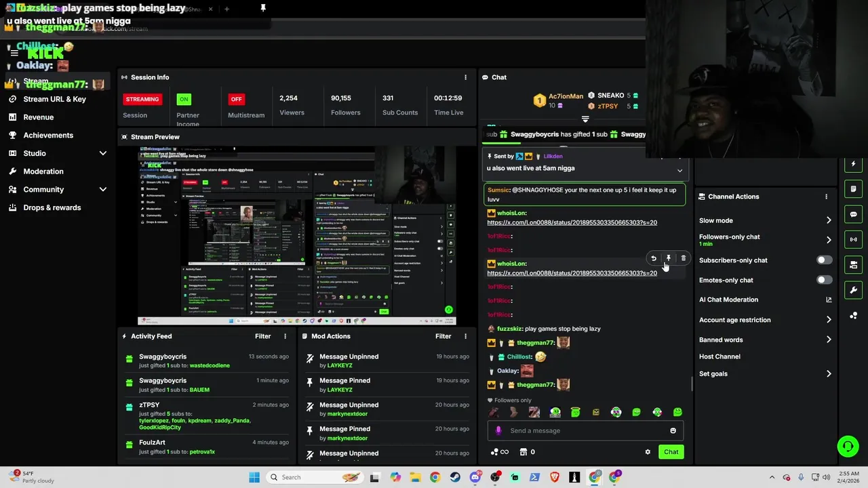This screenshot has height=488, width=868.
Task: Open the wrench tools icon in right rail
Action: point(853,290)
